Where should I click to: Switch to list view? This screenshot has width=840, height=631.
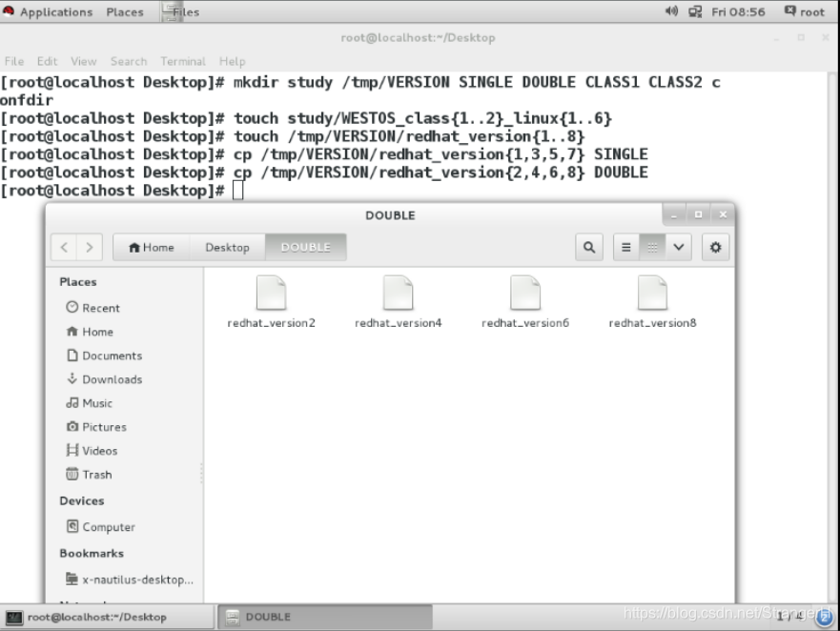625,248
